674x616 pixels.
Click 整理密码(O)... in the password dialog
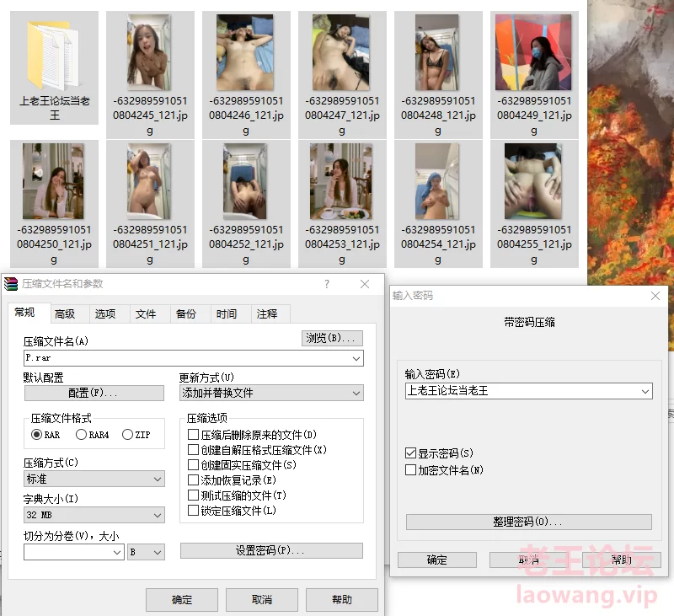[x=529, y=522]
